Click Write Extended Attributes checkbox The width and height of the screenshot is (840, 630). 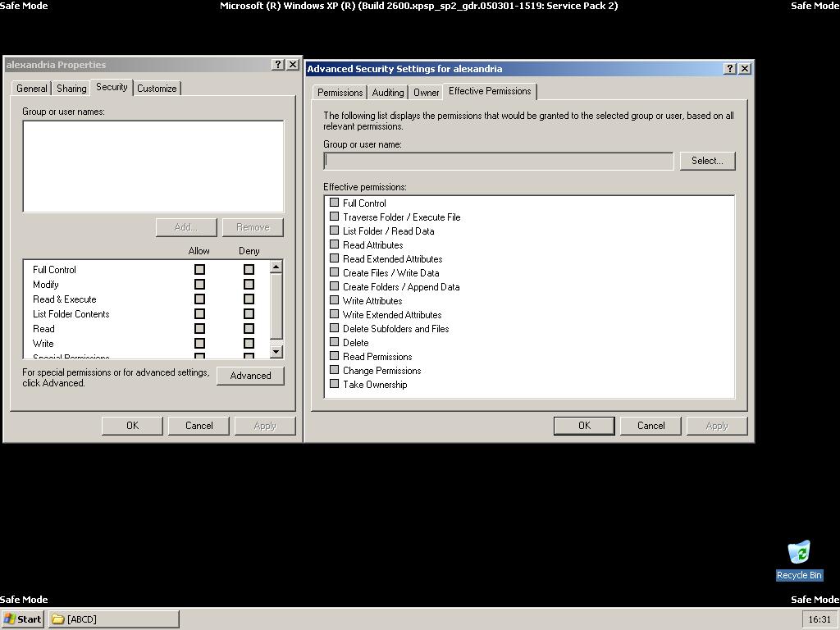pyautogui.click(x=335, y=314)
